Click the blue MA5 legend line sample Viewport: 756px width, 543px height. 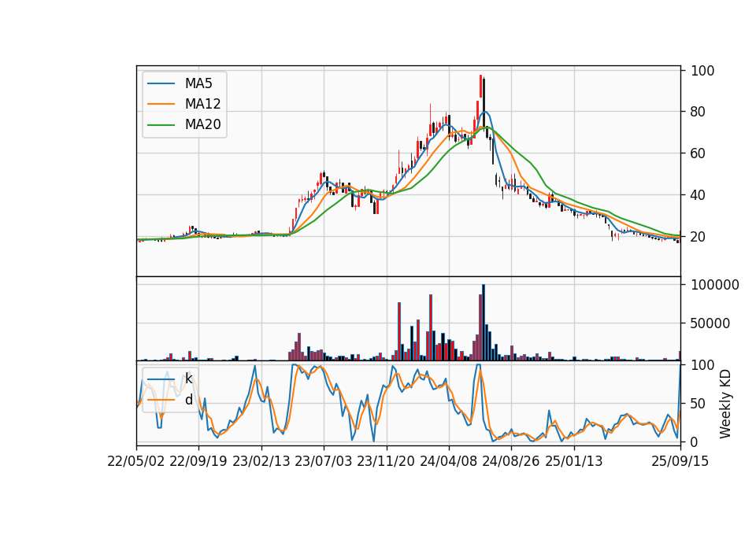click(x=161, y=83)
